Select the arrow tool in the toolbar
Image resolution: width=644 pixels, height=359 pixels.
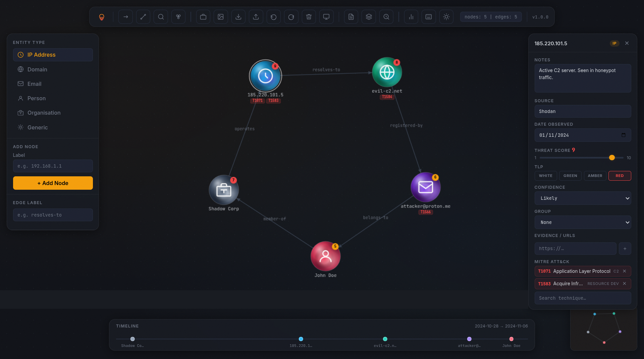tap(126, 17)
